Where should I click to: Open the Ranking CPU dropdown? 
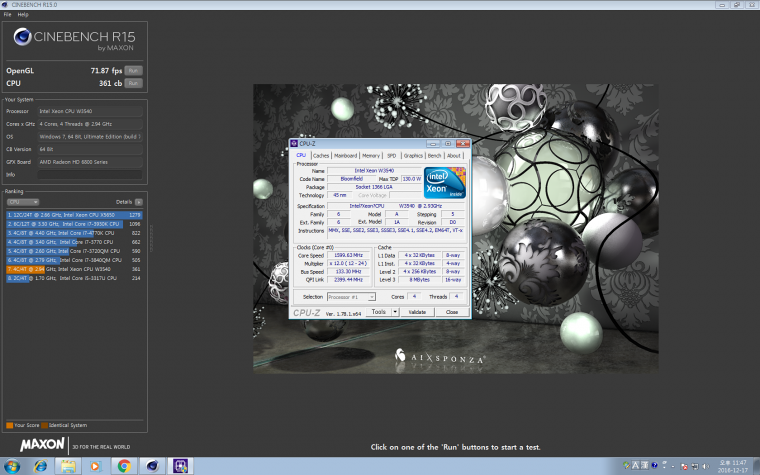tap(22, 202)
